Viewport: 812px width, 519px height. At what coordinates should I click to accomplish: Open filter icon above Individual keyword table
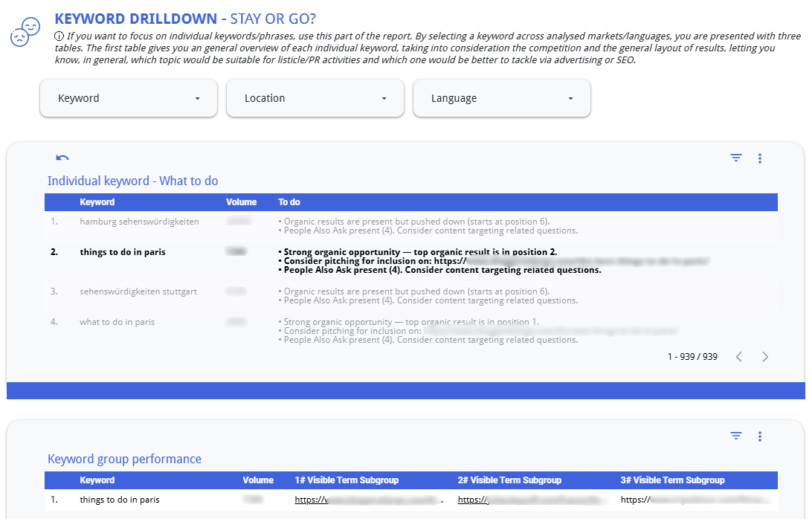tap(736, 158)
